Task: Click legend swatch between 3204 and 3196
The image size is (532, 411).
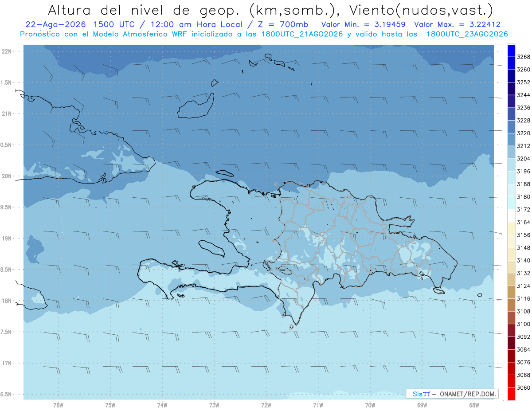Action: pyautogui.click(x=511, y=165)
